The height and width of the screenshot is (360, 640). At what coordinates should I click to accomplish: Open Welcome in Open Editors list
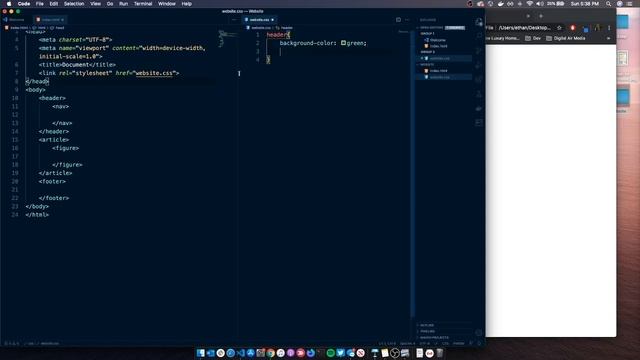click(x=438, y=40)
